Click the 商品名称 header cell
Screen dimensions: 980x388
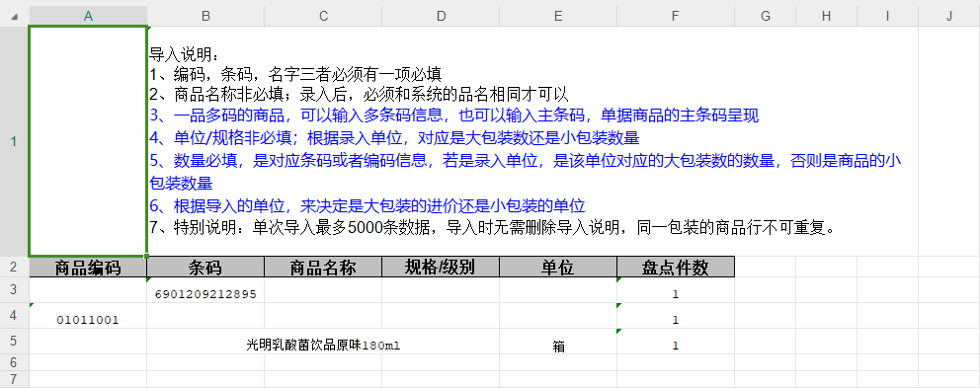point(323,268)
